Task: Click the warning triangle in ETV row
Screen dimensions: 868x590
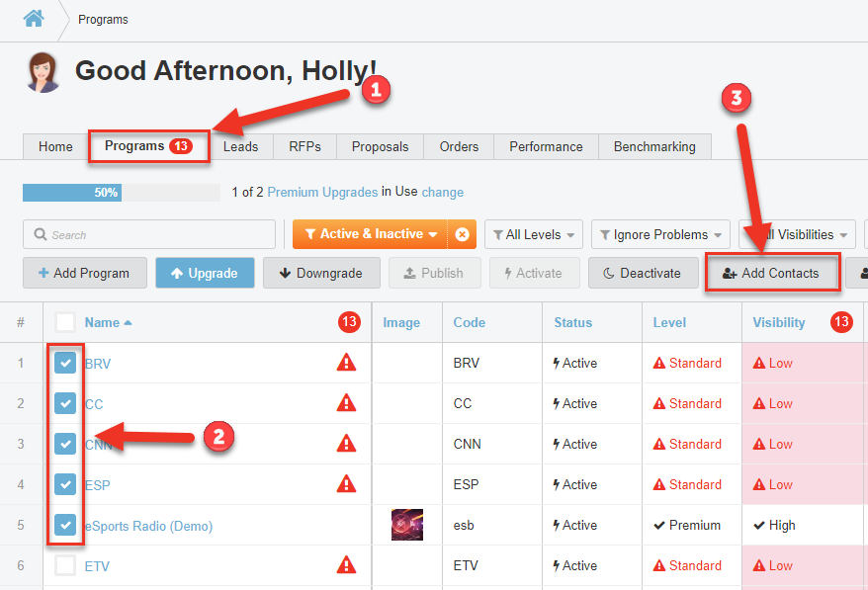Action: [346, 565]
